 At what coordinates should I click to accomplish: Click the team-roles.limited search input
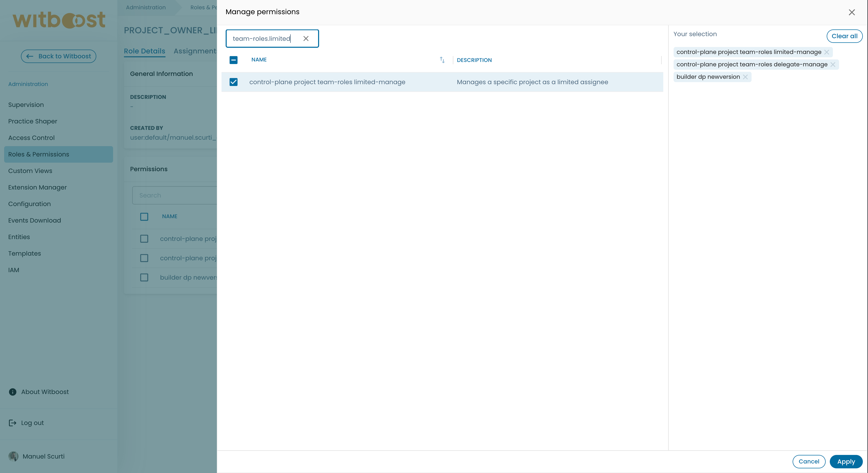262,38
